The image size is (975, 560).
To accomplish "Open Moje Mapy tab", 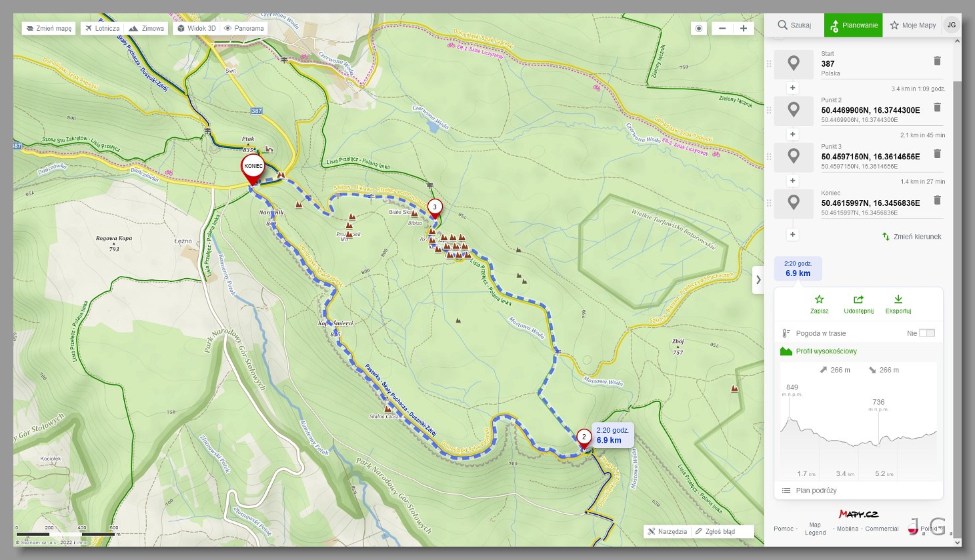I will coord(912,25).
